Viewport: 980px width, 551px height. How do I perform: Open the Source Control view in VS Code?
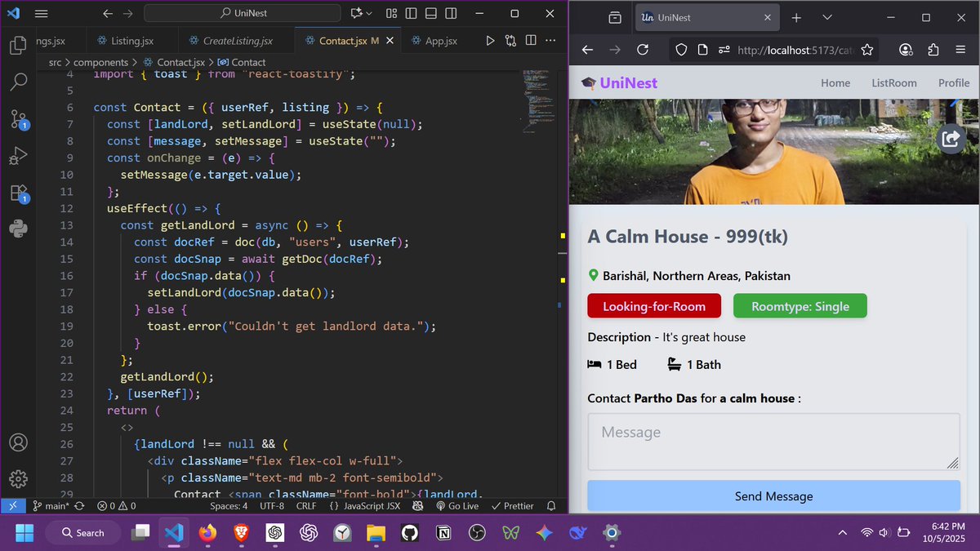(18, 120)
